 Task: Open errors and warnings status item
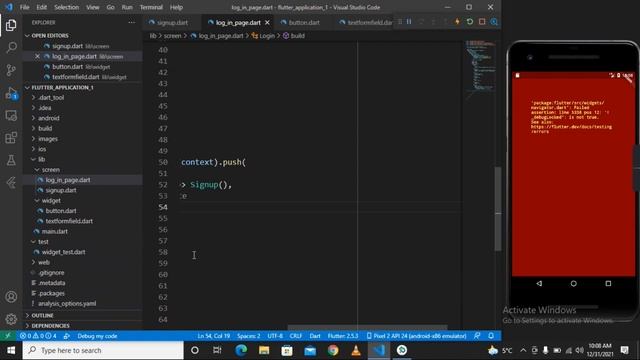point(39,336)
